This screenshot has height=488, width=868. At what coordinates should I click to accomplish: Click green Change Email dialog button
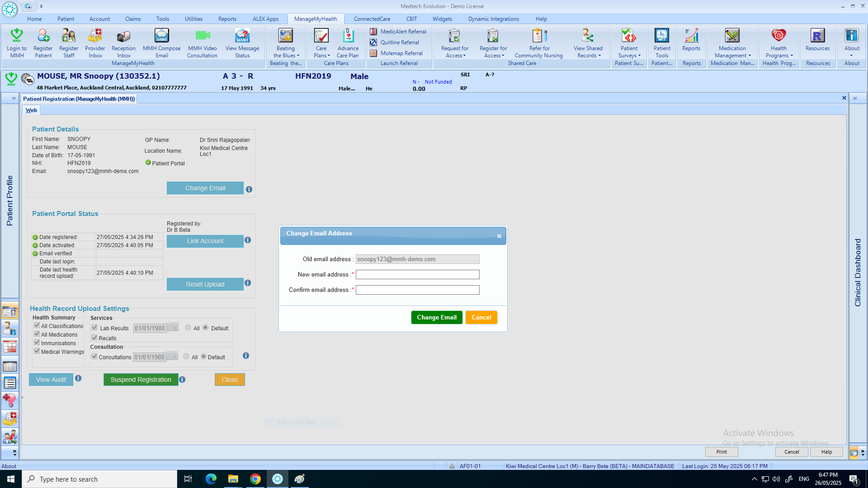(x=436, y=318)
